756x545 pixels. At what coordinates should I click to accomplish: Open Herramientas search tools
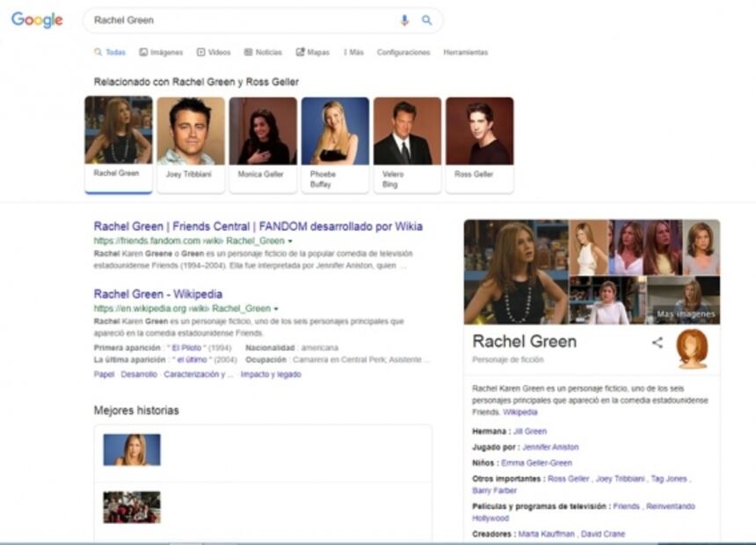click(465, 53)
